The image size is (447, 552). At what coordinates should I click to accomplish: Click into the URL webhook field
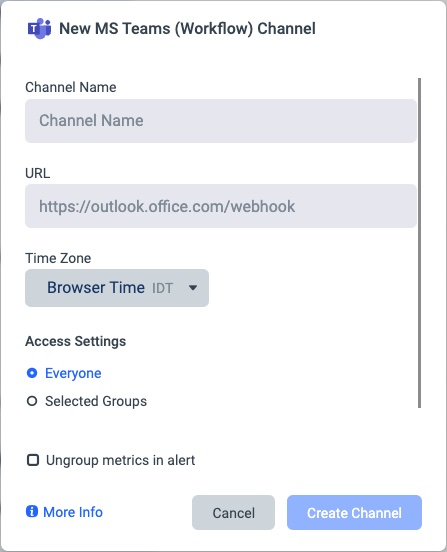[x=221, y=206]
